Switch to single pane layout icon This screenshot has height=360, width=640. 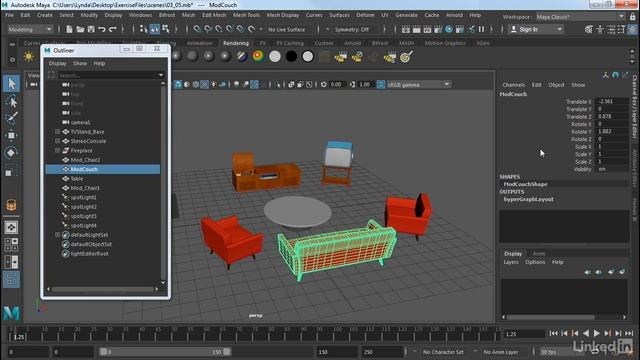tap(11, 227)
